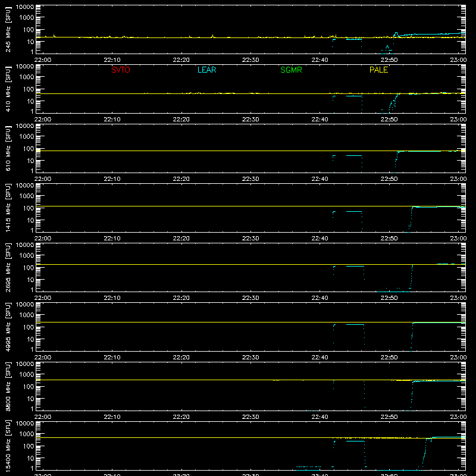Click the 100 y-axis value of the 610 MHz plot
The image size is (476, 476).
click(x=28, y=148)
